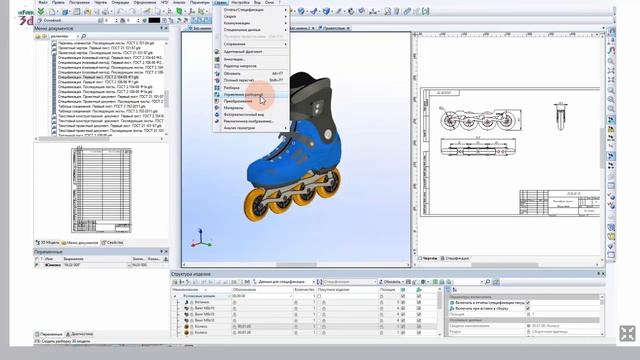Close the Приветствие document tab

(348, 28)
